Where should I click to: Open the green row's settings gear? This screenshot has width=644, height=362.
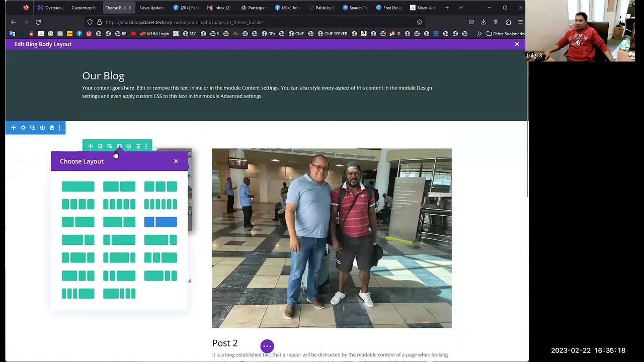coord(100,146)
